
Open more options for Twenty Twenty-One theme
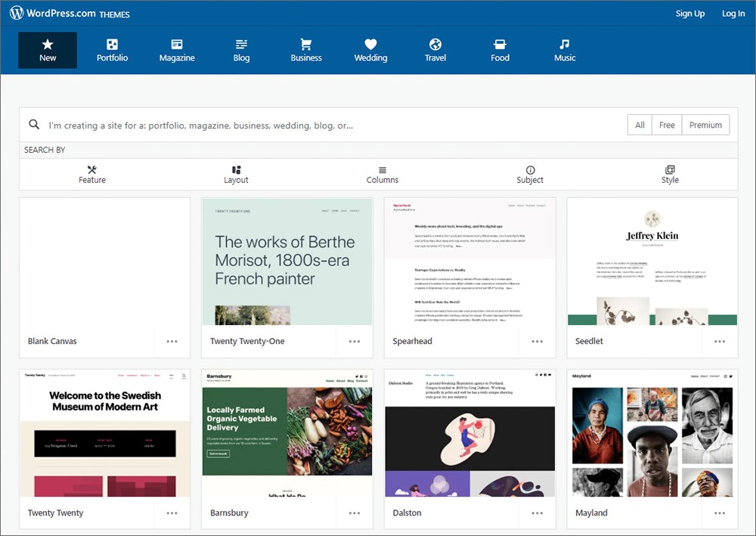coord(355,342)
